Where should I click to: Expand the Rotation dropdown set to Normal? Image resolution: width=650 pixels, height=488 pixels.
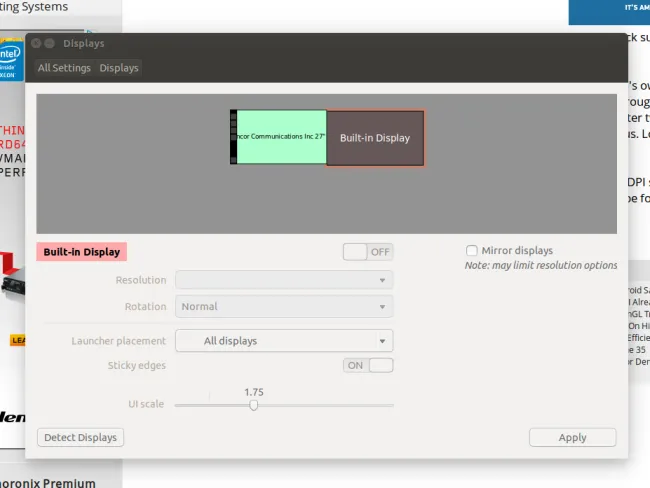coord(284,307)
